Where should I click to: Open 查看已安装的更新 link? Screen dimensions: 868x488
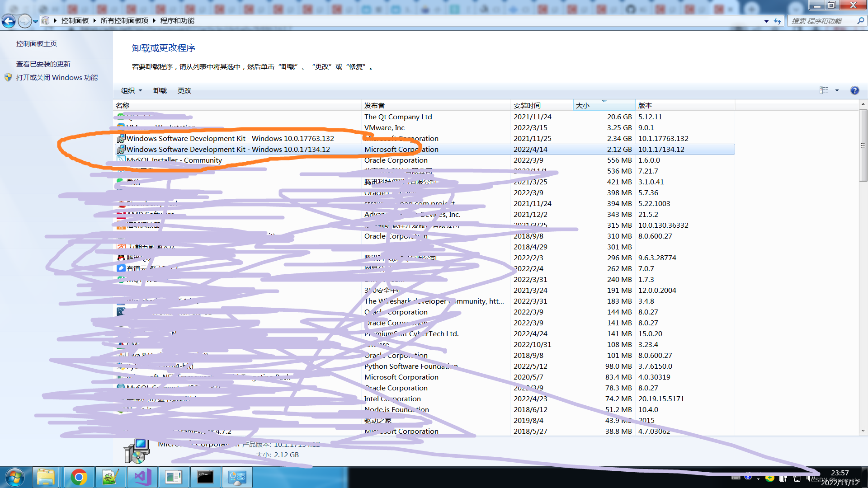(43, 64)
